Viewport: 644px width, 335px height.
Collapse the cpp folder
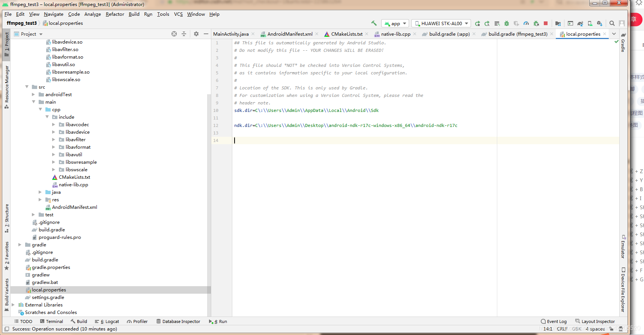pyautogui.click(x=40, y=109)
